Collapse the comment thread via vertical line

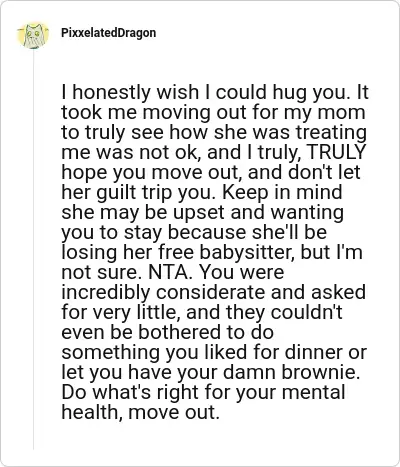coord(33,250)
